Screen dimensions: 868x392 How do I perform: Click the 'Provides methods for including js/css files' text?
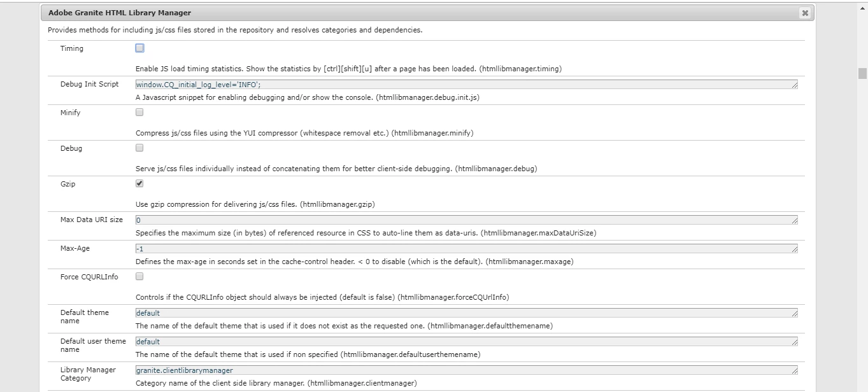click(235, 30)
